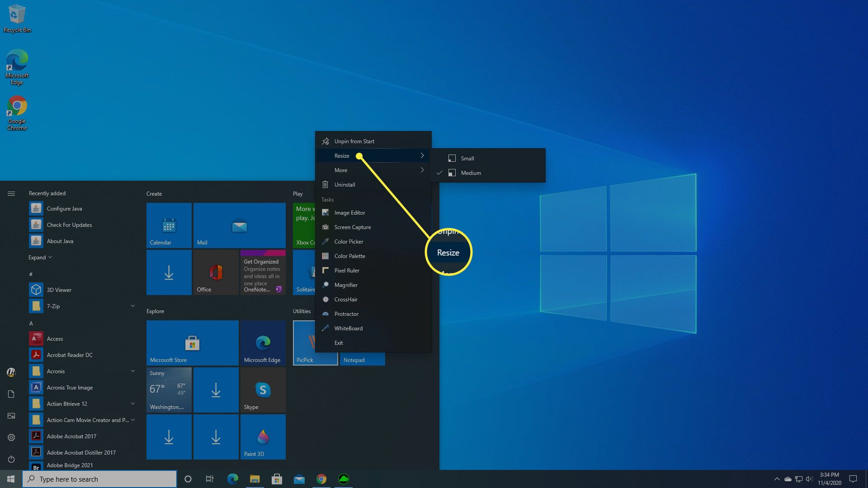Open the Color Palette tool
This screenshot has width=868, height=488.
point(349,256)
